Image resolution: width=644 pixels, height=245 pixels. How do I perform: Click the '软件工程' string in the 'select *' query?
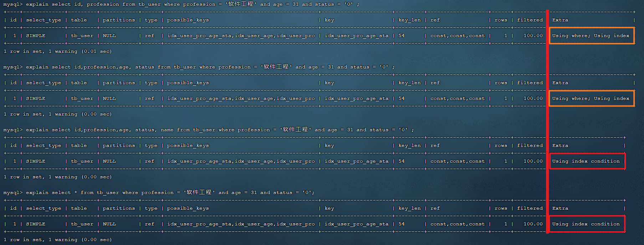click(x=199, y=192)
